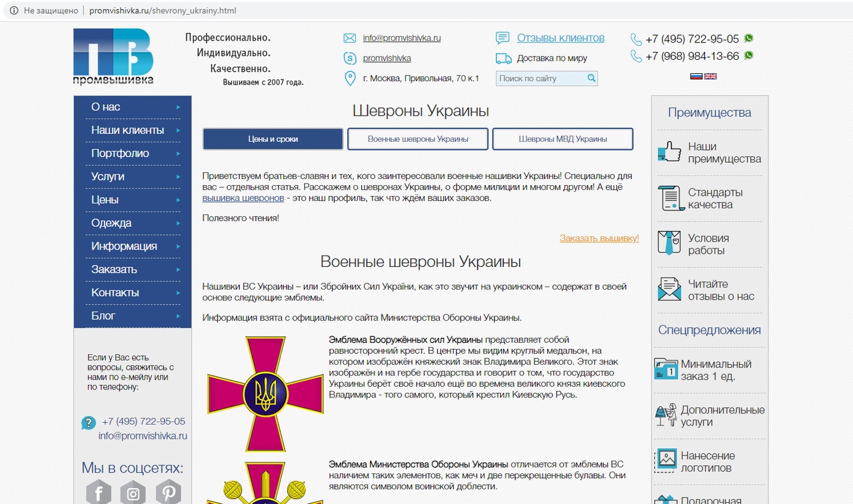Open Instagram social icon

[x=133, y=492]
